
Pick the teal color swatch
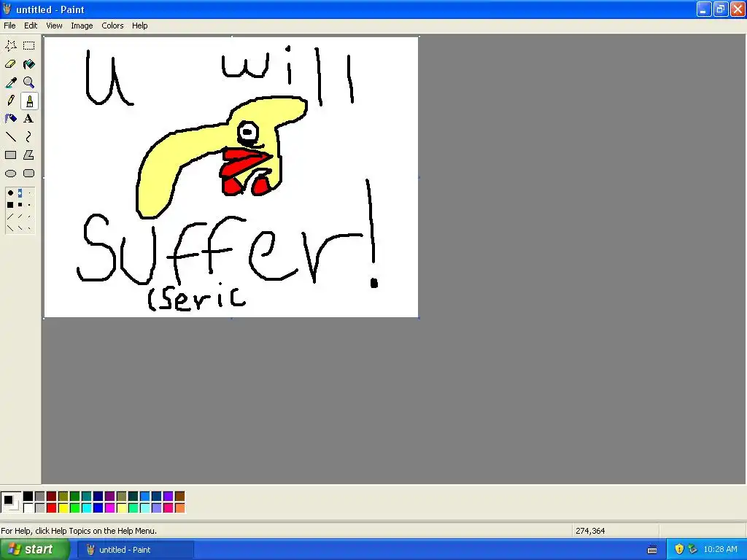click(x=87, y=497)
